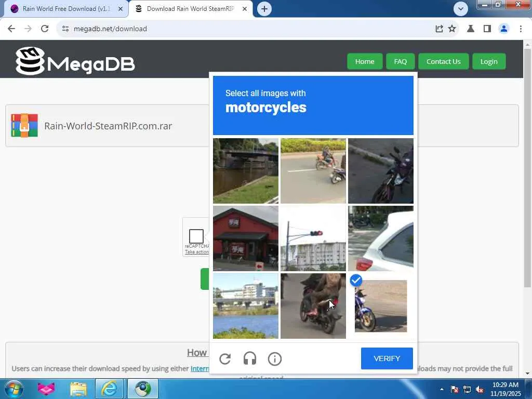
Task: Tick the reCAPTCHA checkbox
Action: [x=196, y=236]
